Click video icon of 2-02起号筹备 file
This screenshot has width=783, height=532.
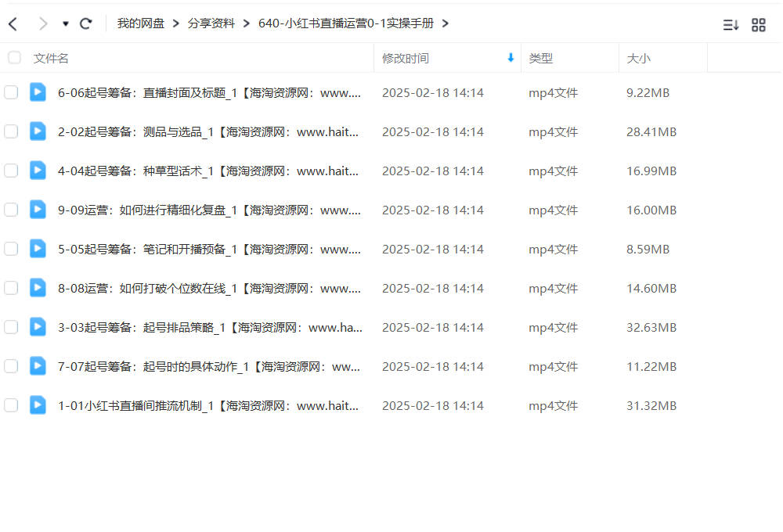click(x=38, y=131)
